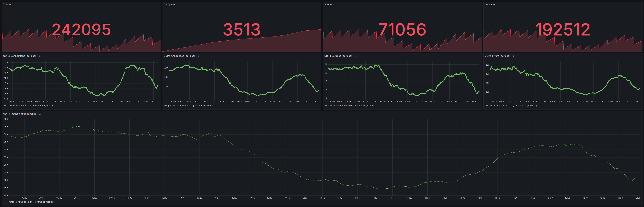Viewport: 644px width, 207px height.
Task: Click green legend color marker in UDP4 Connections
Action: (x=5, y=106)
